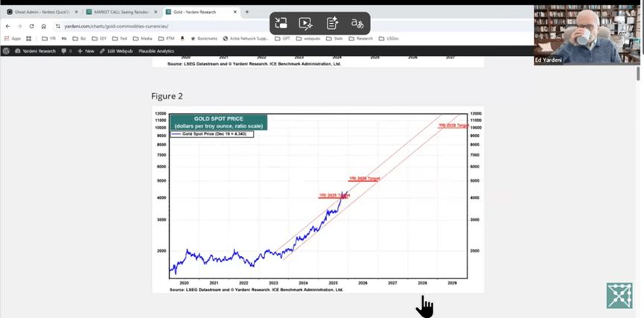Reload the page with the refresh icon

(x=31, y=26)
